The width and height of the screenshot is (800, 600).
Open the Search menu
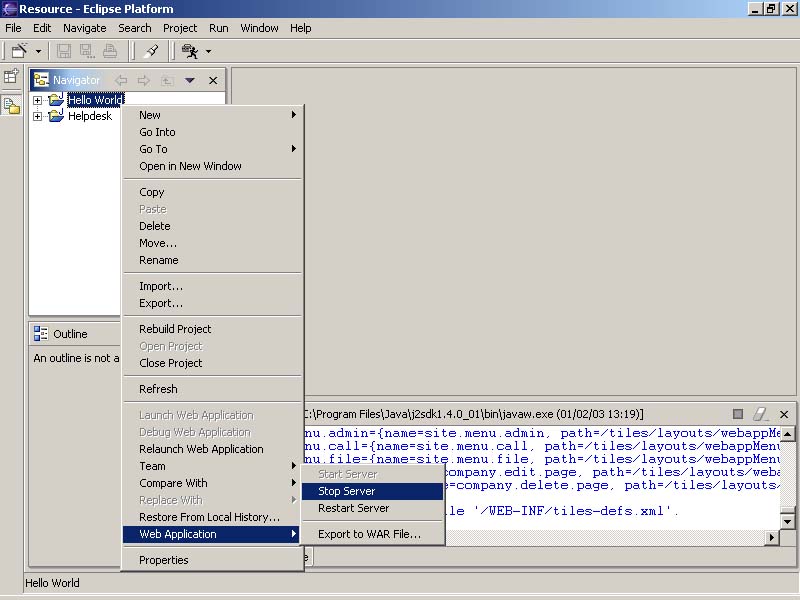click(135, 28)
